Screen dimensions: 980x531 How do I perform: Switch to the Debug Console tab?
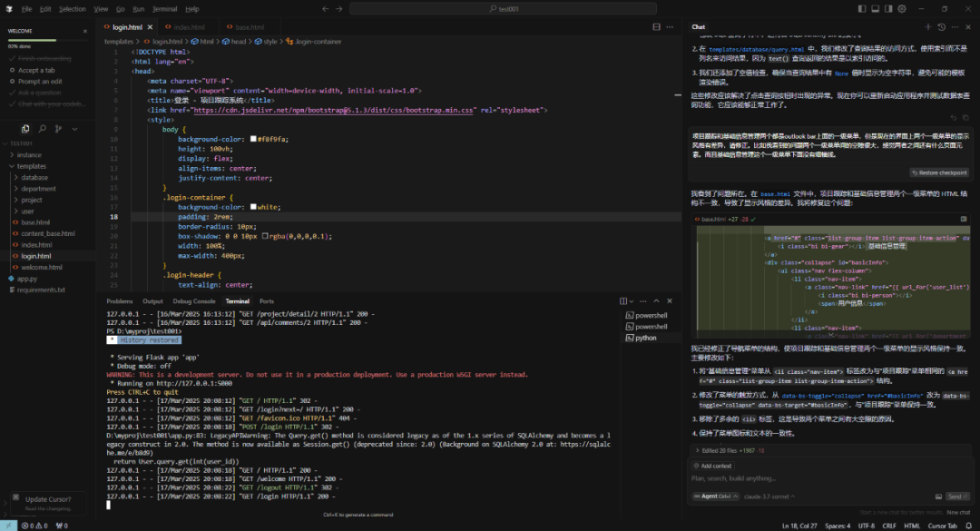tap(194, 301)
